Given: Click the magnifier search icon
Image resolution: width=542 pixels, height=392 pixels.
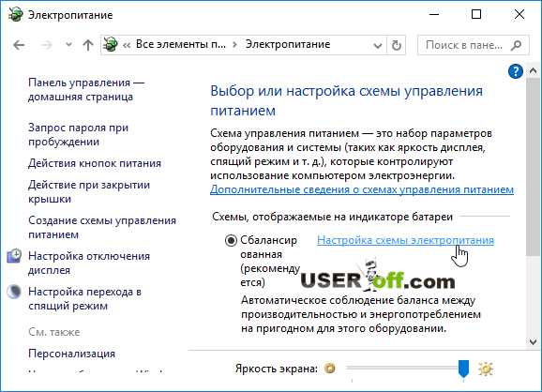Looking at the screenshot, I should pyautogui.click(x=516, y=45).
